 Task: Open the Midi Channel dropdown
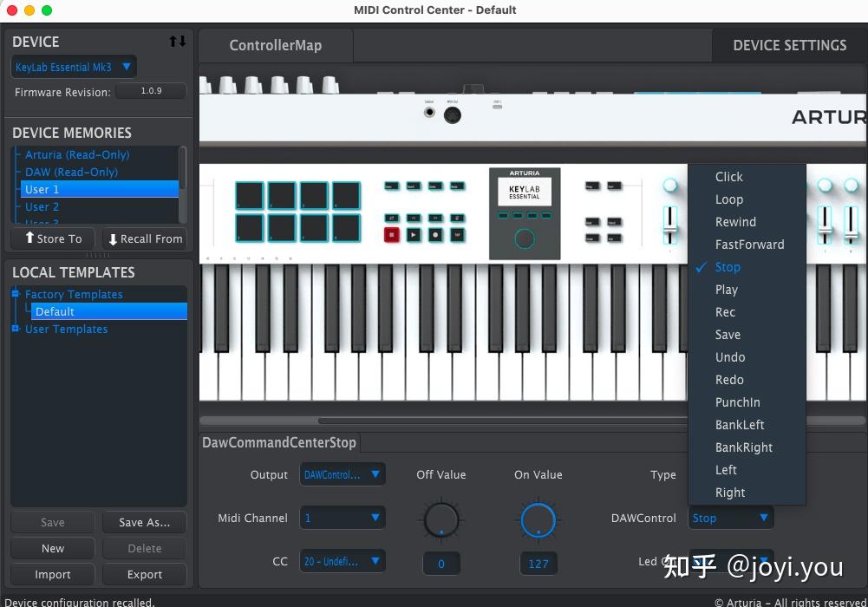coord(343,517)
